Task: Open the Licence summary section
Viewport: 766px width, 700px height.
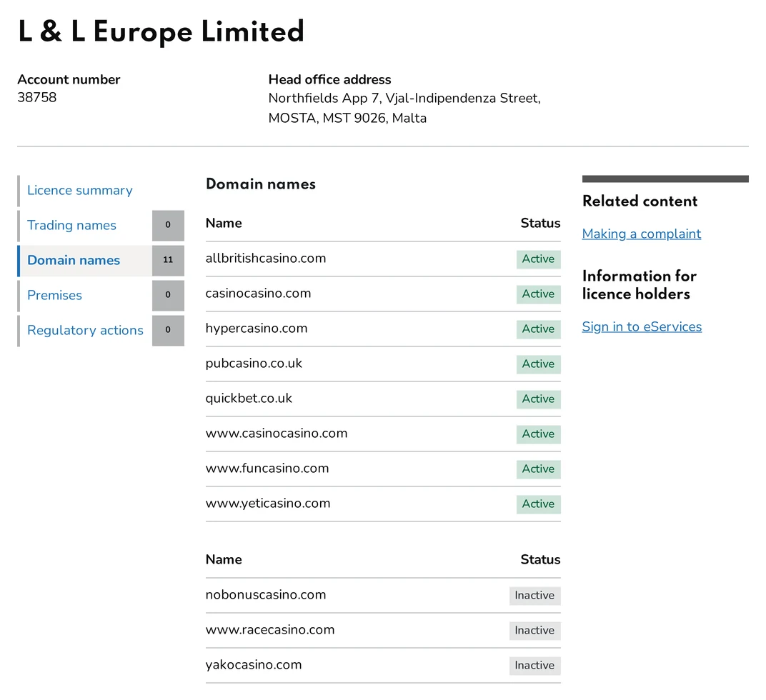Action: 79,190
